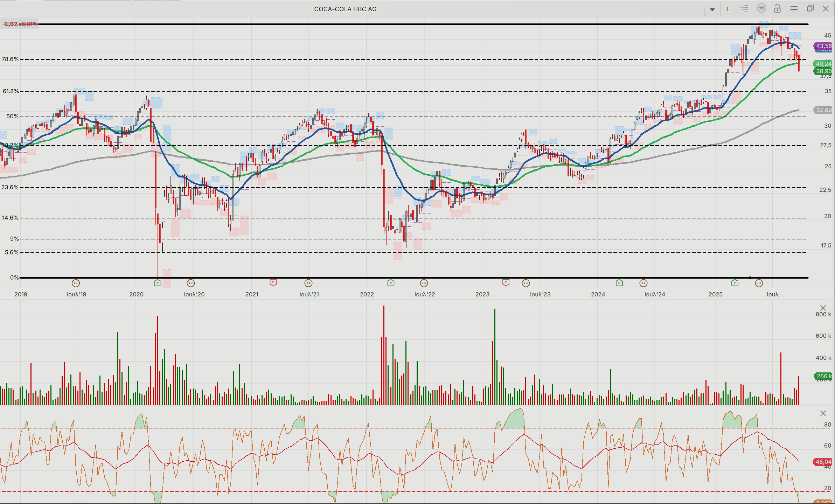Screen dimensions: 835x504
Task: Close the volume indicator panel
Action: click(x=823, y=308)
